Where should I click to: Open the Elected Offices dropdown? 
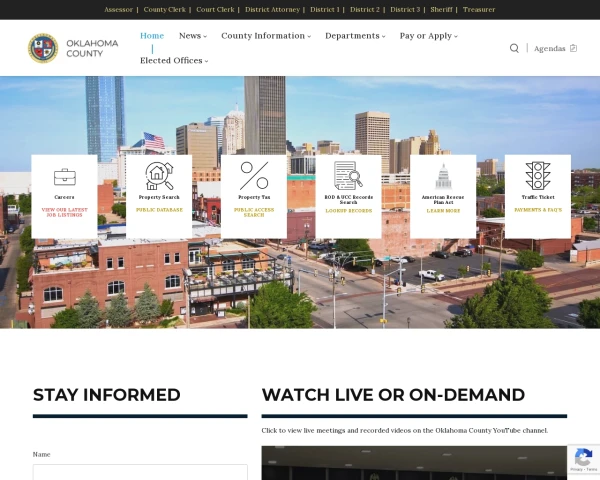pos(174,60)
